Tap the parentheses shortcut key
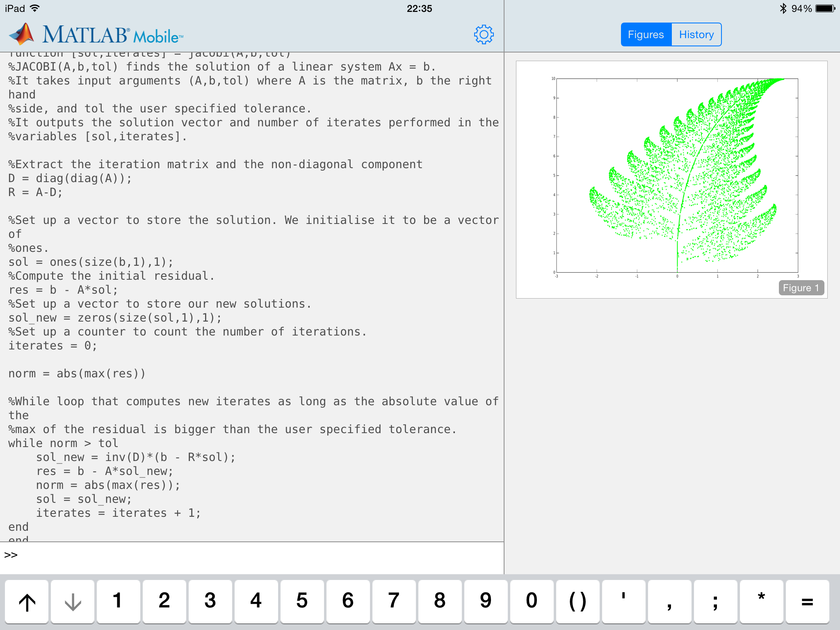Viewport: 840px width, 630px height. (577, 601)
